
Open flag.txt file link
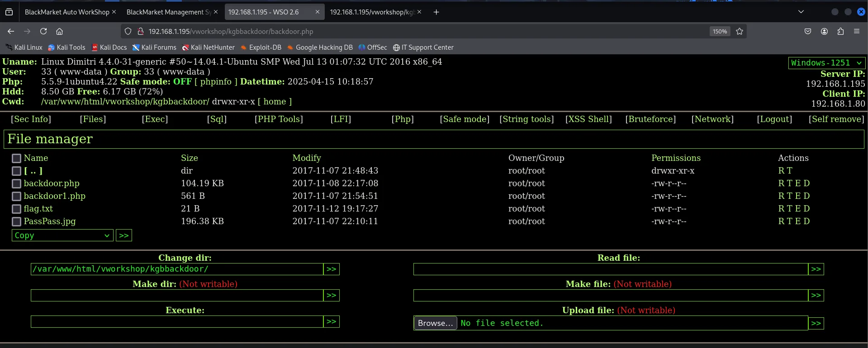pyautogui.click(x=38, y=209)
